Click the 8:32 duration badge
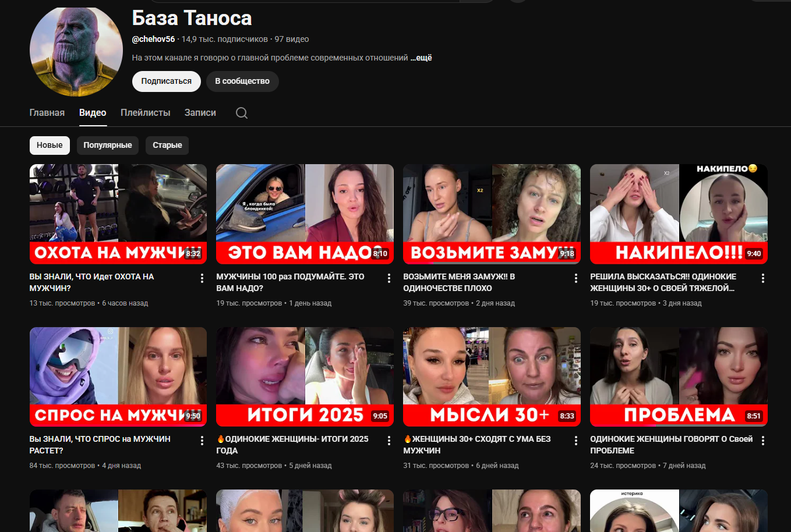791x532 pixels. click(193, 254)
